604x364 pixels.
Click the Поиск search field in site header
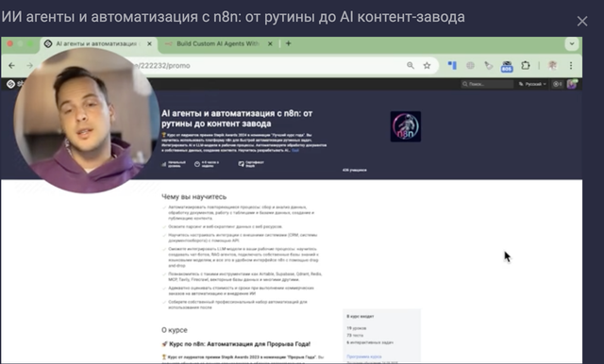coord(487,84)
